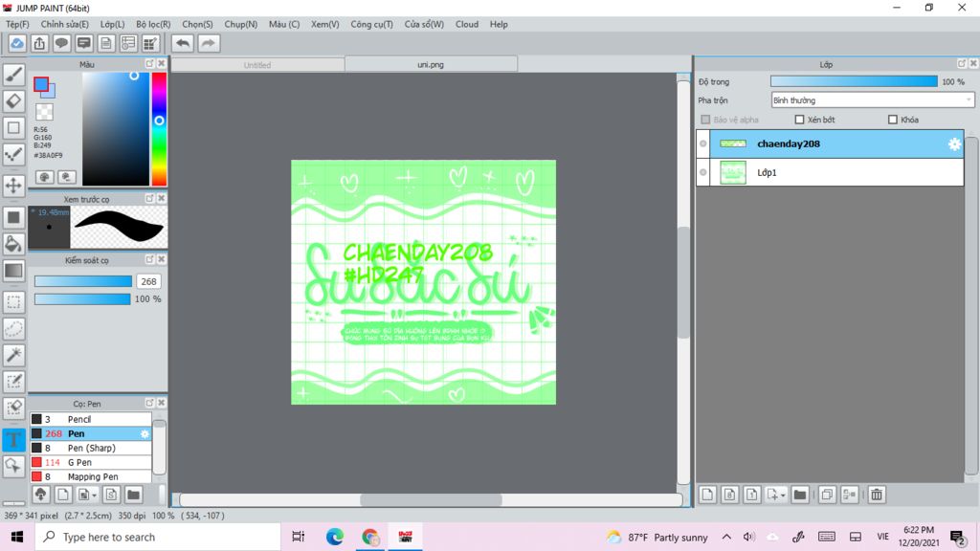Click the foreground blue color swatch
This screenshot has width=980, height=551.
point(40,84)
